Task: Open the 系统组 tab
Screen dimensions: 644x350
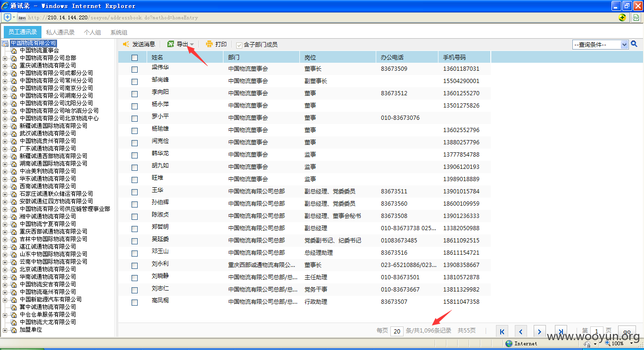Action: click(119, 33)
